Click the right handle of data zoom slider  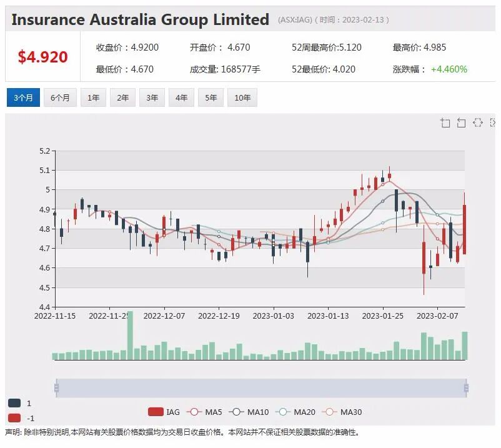[x=466, y=388]
